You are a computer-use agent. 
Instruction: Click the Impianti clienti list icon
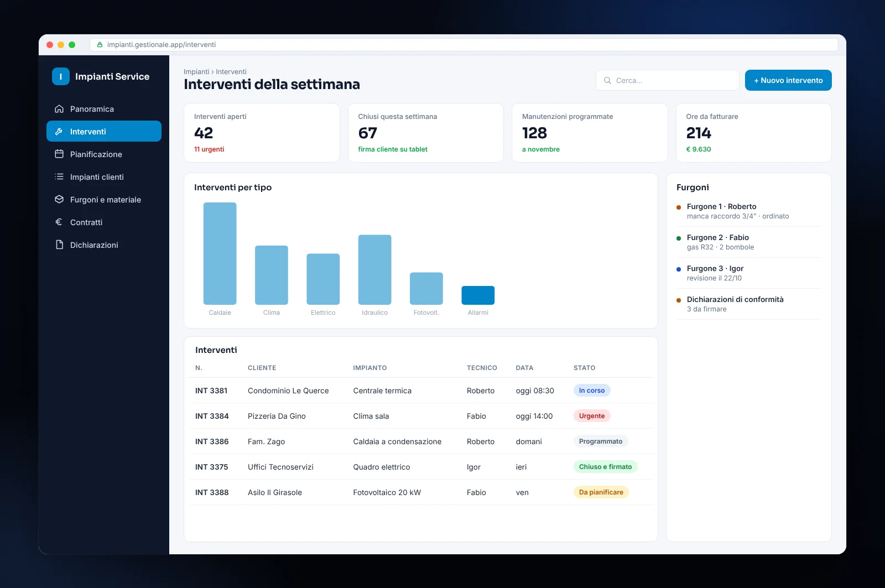[59, 177]
